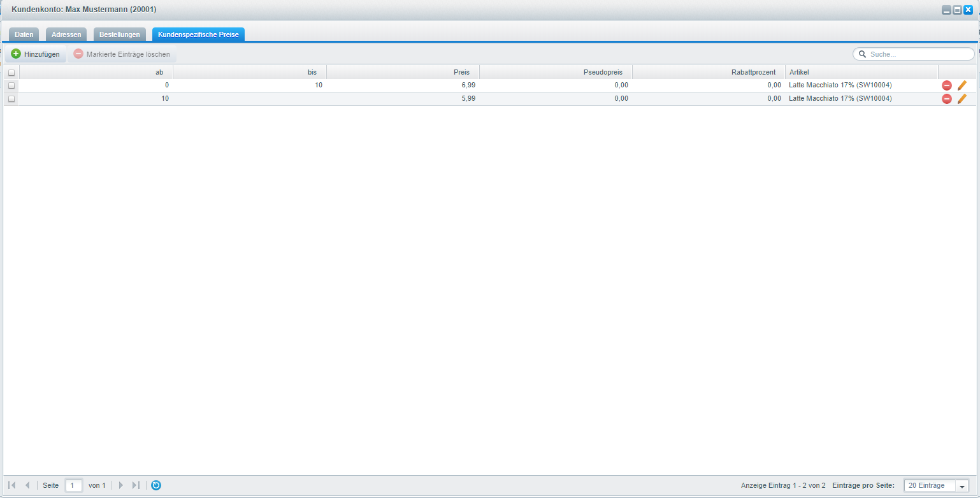
Task: Click the Hinzufügen button
Action: (x=36, y=54)
